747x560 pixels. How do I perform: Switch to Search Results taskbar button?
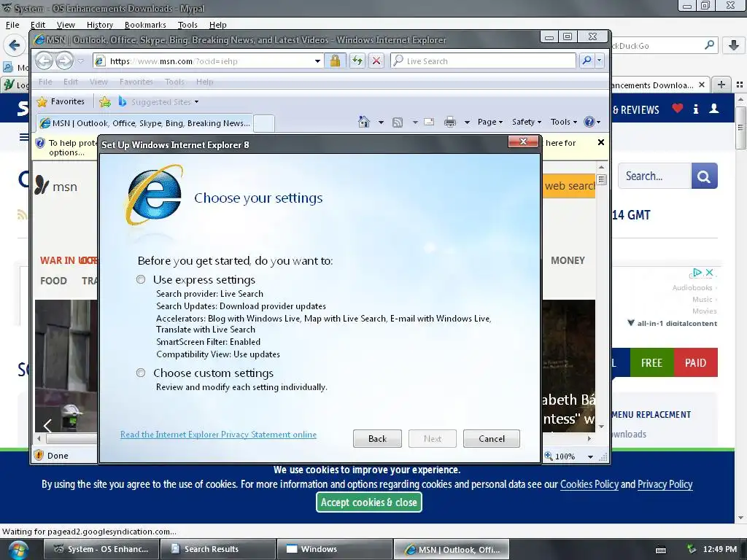coord(217,549)
